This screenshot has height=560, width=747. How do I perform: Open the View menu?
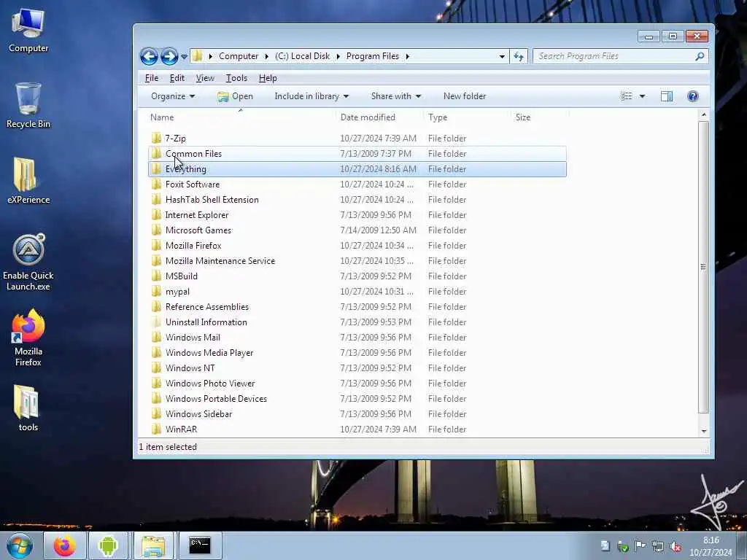[x=205, y=78]
